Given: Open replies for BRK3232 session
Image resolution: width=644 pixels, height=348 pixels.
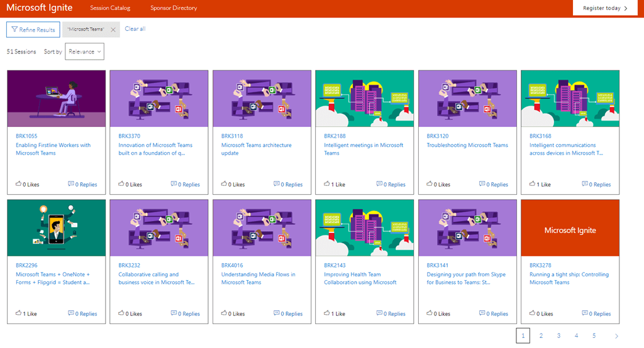Looking at the screenshot, I should coord(186,313).
